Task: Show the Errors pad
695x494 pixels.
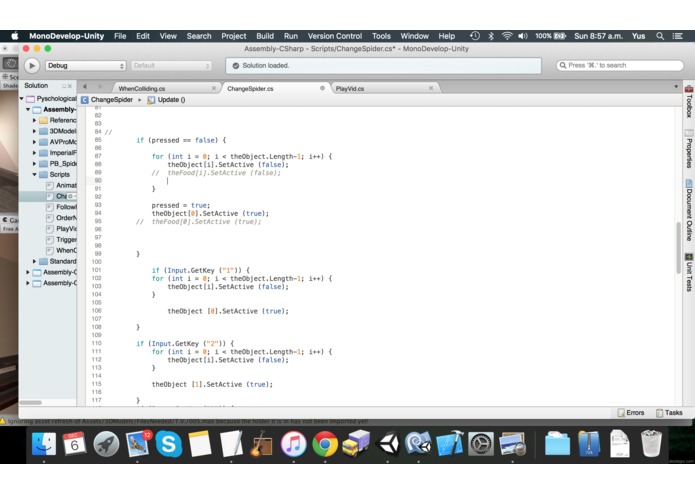Action: click(631, 412)
